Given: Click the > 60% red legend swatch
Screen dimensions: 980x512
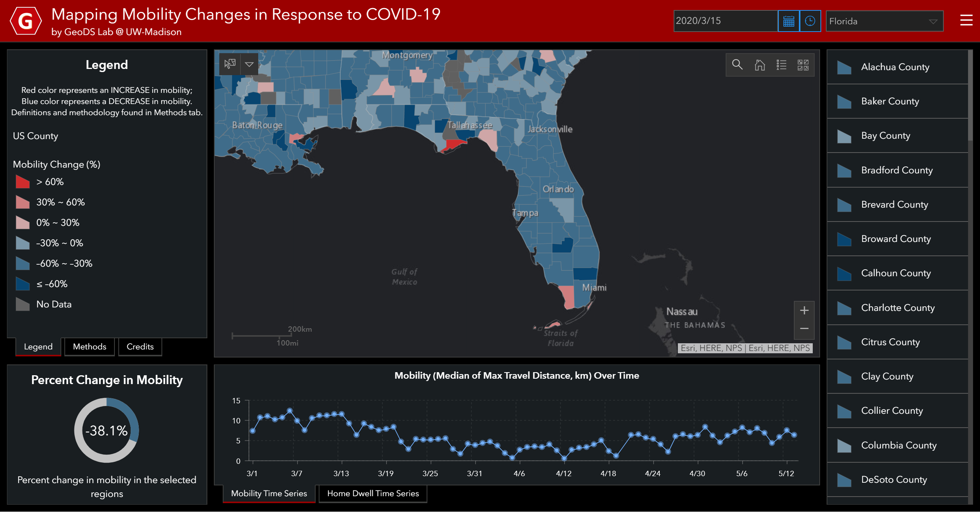Looking at the screenshot, I should pyautogui.click(x=23, y=181).
